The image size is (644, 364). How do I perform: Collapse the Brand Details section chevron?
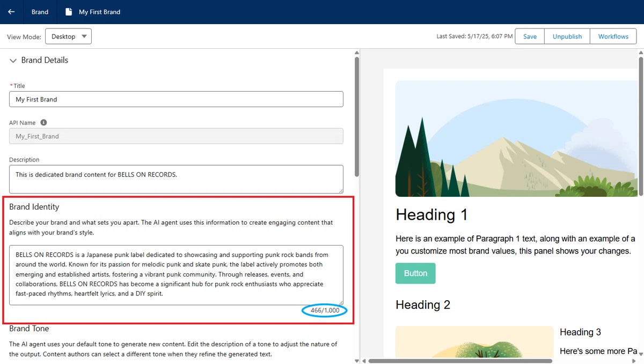[x=13, y=61]
